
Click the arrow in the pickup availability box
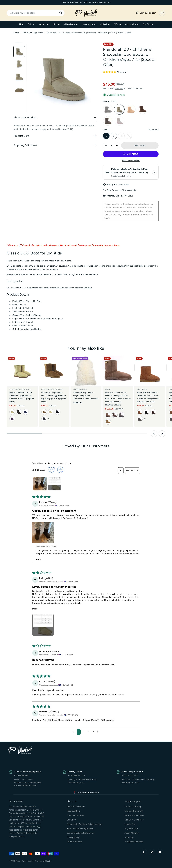pyautogui.click(x=154, y=172)
